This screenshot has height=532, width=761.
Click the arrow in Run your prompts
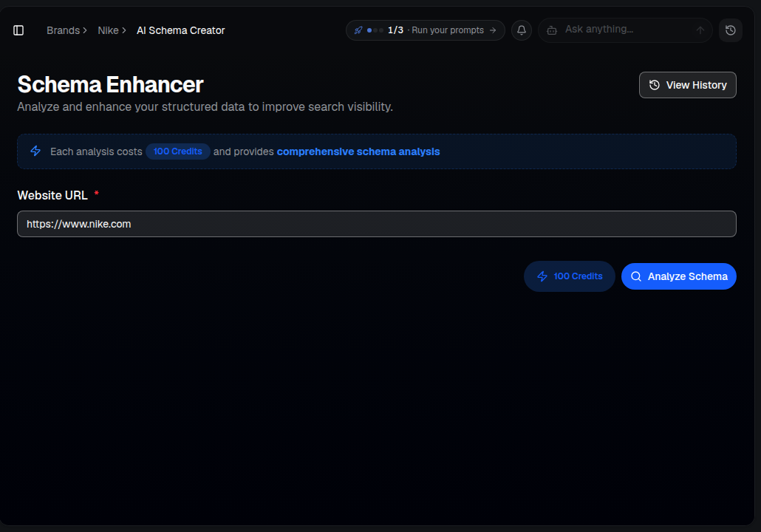(493, 30)
